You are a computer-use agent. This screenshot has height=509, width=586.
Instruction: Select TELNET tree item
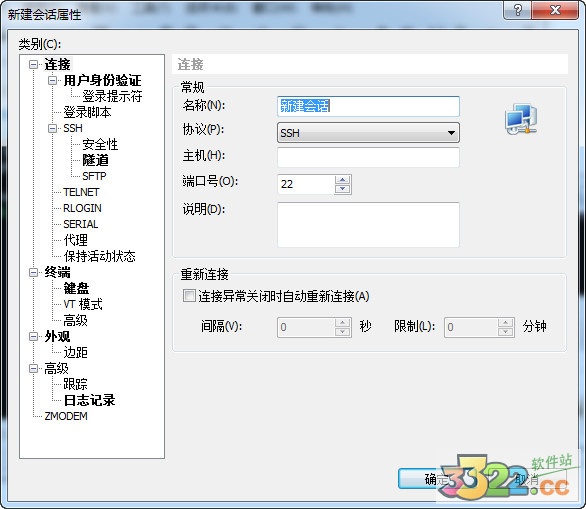click(x=81, y=192)
